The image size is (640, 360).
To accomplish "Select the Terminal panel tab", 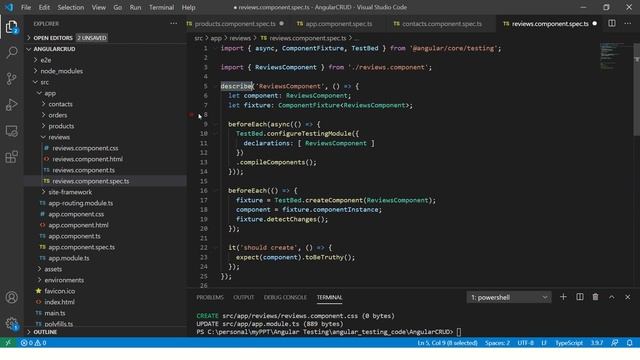I will coord(329,298).
